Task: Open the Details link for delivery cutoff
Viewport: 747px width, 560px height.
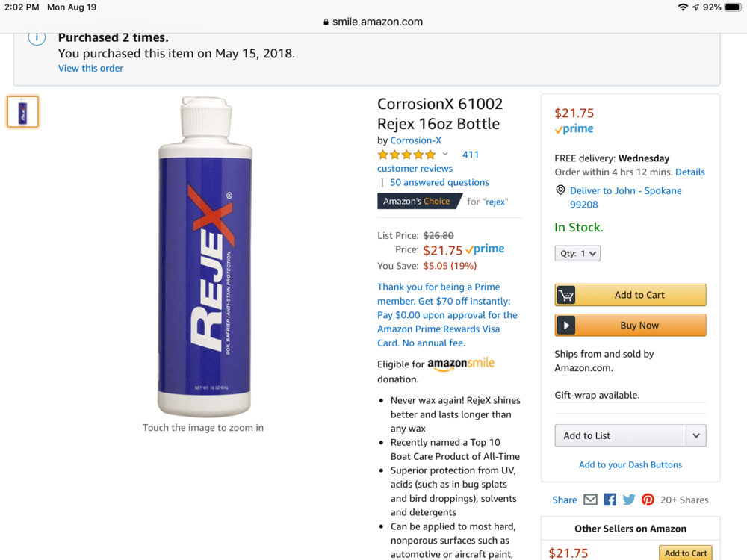Action: tap(689, 172)
